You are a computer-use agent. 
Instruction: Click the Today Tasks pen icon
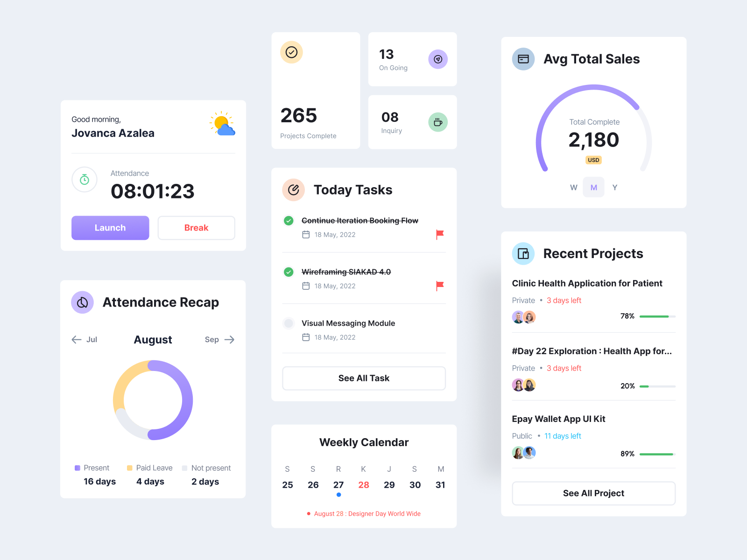(293, 190)
